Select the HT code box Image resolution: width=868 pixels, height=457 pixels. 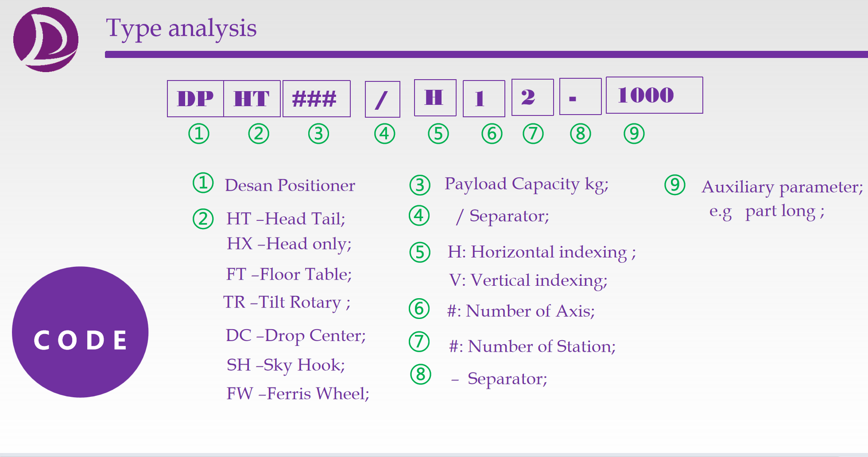click(252, 99)
